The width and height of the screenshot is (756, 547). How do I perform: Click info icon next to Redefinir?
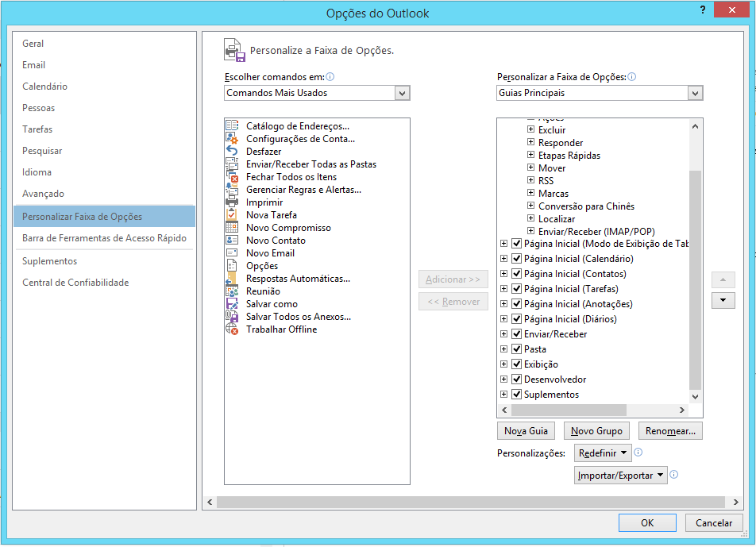point(638,452)
